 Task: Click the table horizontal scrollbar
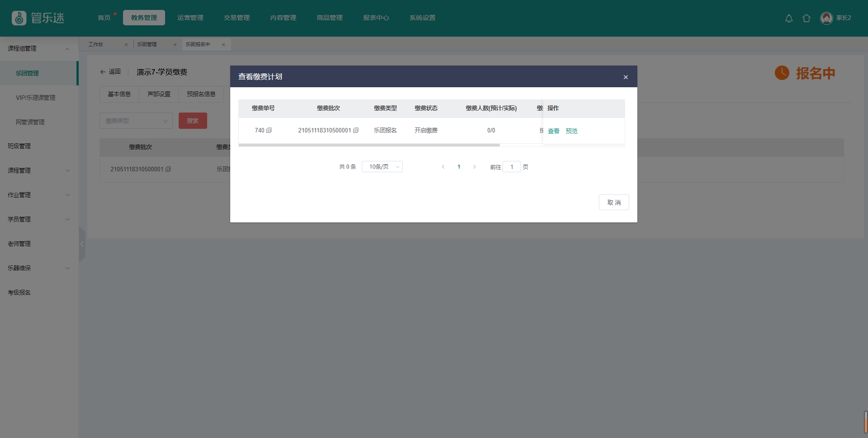[x=369, y=145]
